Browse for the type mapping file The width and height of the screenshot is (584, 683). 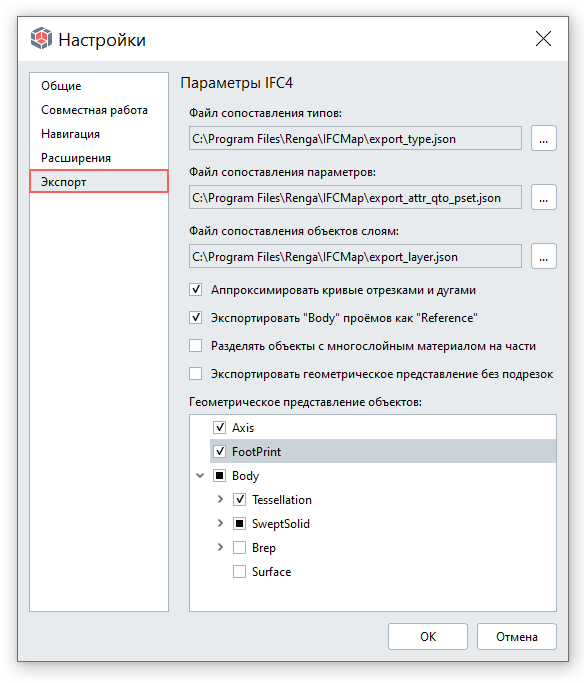coord(543,139)
